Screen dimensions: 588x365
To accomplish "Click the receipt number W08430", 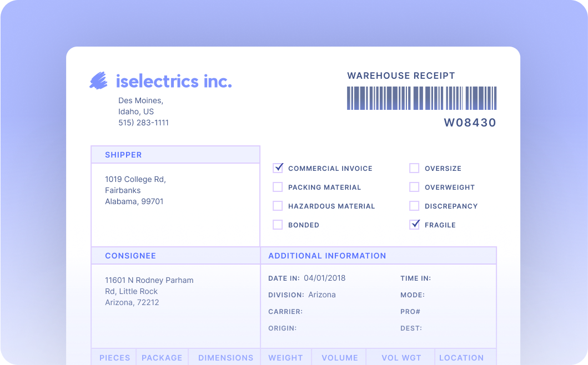I will [470, 123].
